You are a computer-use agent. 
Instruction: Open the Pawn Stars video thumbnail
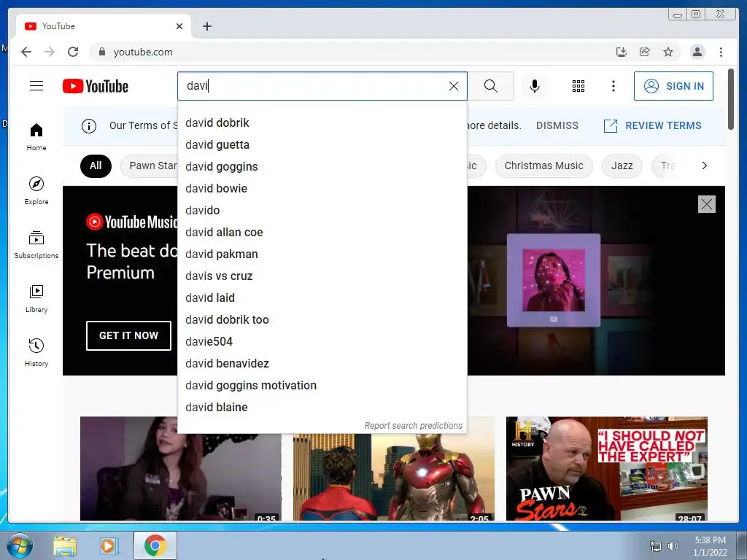[606, 469]
